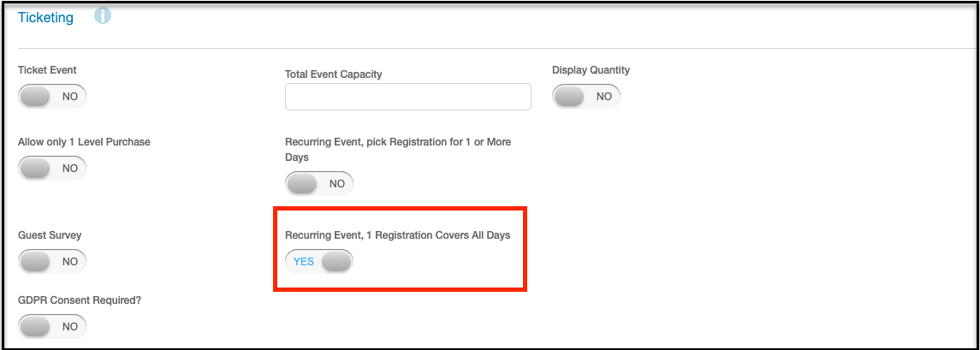Click the GDPR Consent Required? label

(x=80, y=300)
